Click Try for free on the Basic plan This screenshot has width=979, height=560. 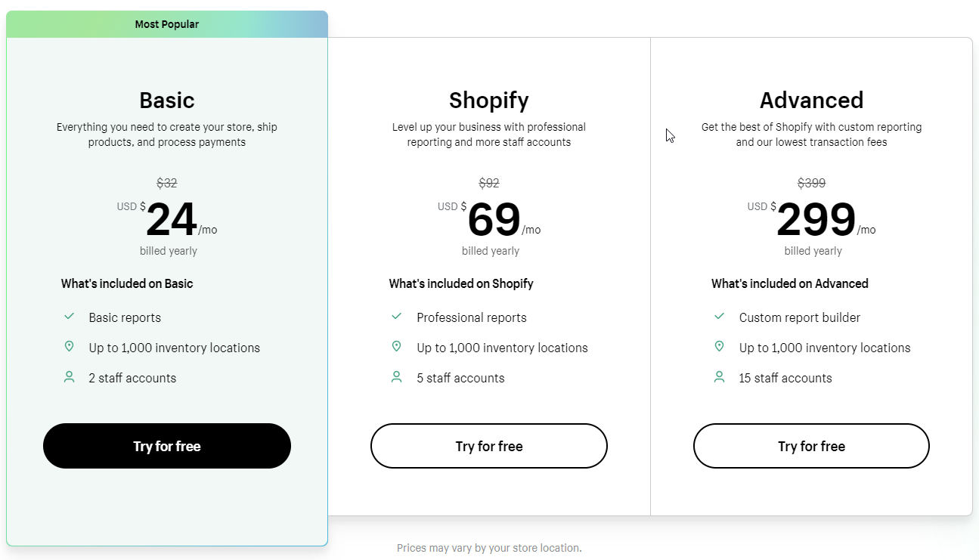[x=166, y=446]
